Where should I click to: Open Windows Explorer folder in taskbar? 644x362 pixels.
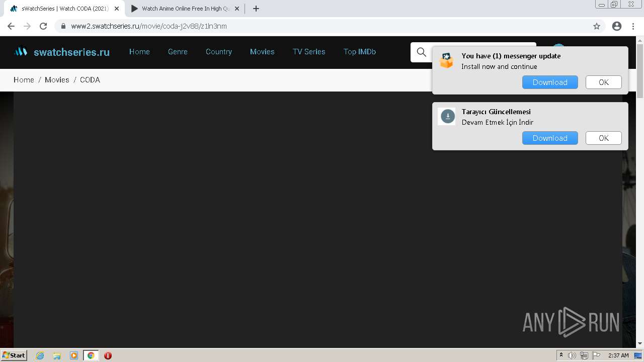pos(57,355)
